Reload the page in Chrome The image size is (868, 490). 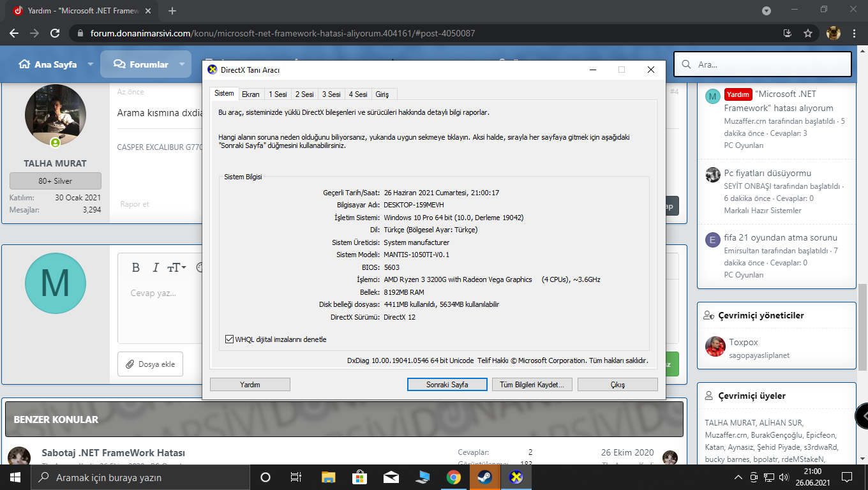click(55, 33)
